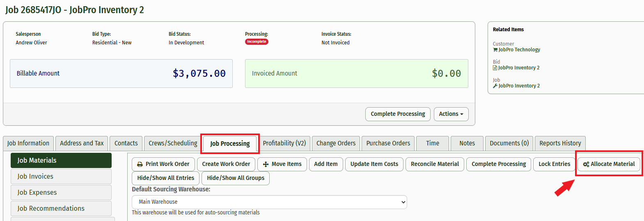Click the move arrows icon on Move Items
The width and height of the screenshot is (644, 221).
click(x=266, y=164)
